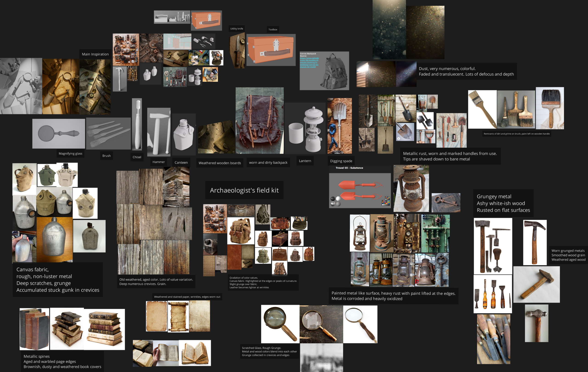Viewport: 588px width, 372px height.
Task: Select the gray magnifying glass model render
Action: tap(59, 134)
